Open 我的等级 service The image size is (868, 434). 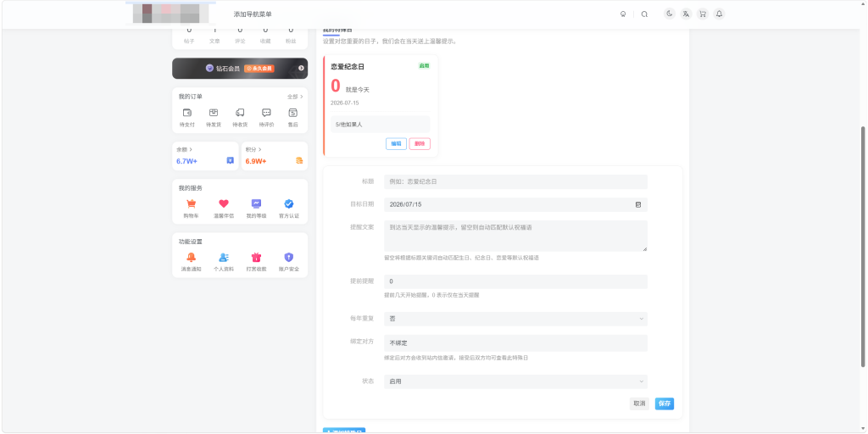pyautogui.click(x=256, y=209)
